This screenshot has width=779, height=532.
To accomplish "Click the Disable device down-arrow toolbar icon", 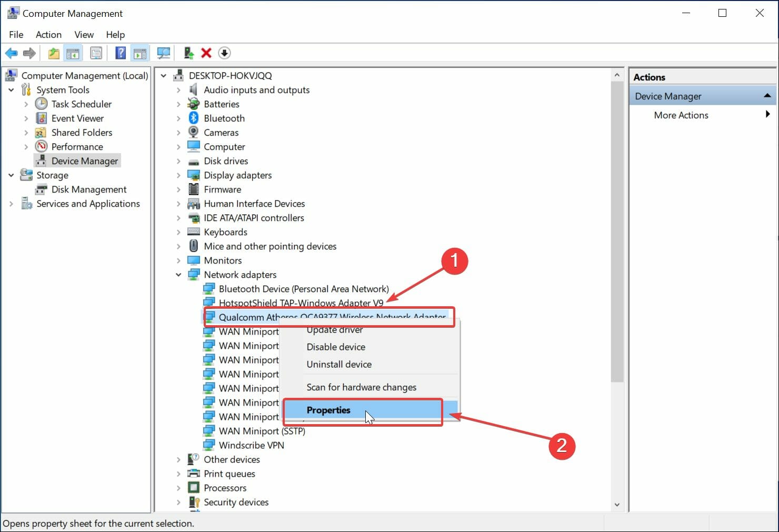I will (224, 53).
